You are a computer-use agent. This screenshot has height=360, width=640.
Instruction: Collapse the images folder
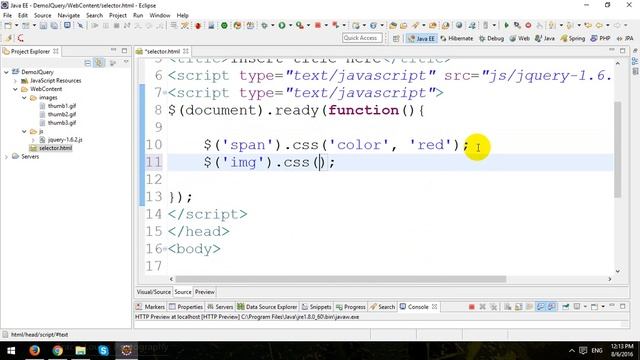[24, 98]
